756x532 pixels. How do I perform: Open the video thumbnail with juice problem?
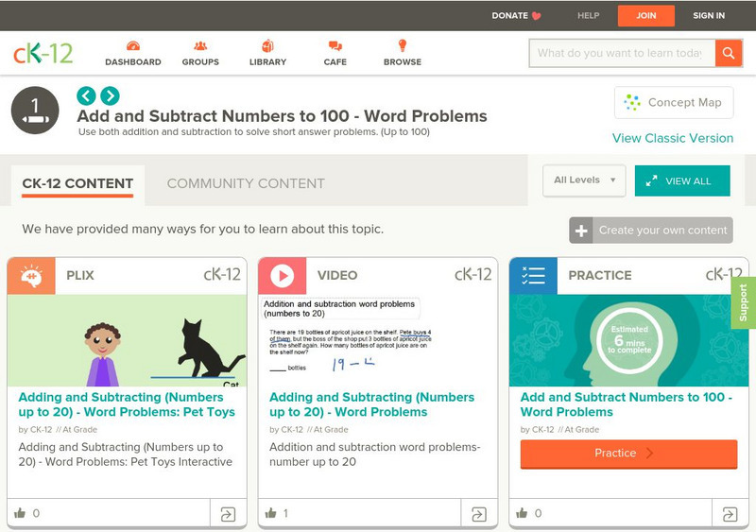point(378,340)
